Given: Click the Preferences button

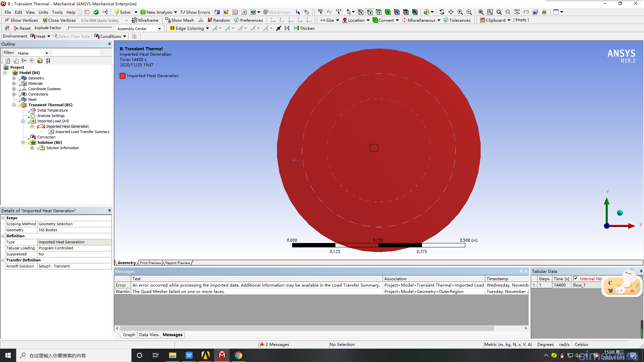Looking at the screenshot, I should pos(249,20).
